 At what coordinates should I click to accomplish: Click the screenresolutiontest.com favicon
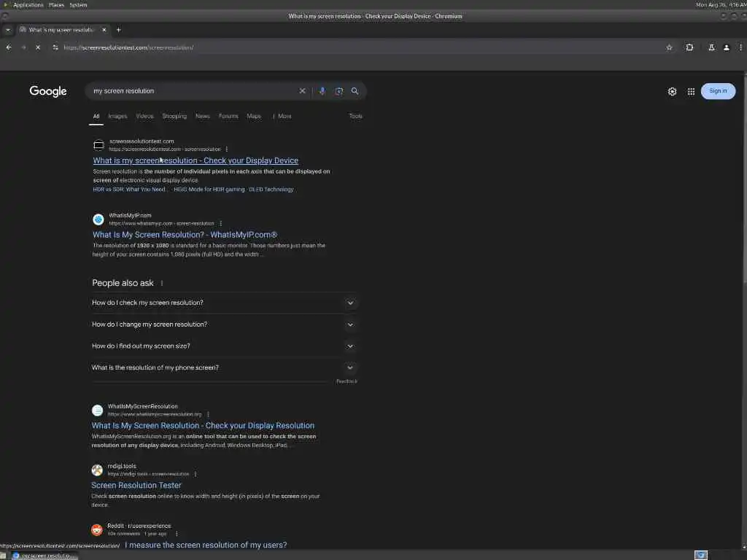point(98,145)
